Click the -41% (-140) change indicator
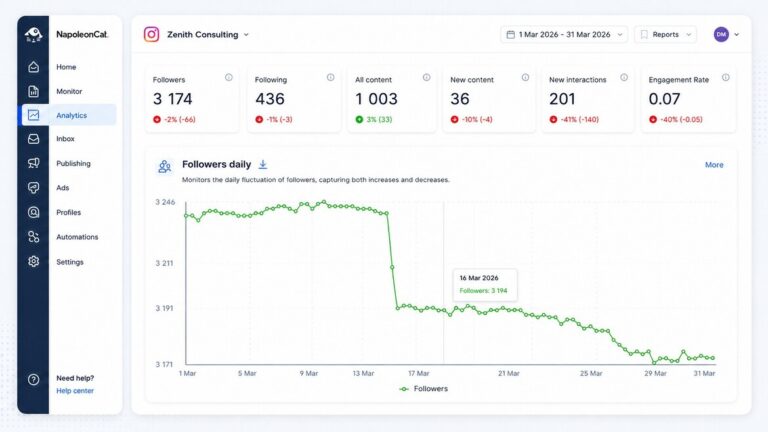Viewport: 768px width, 432px height. pos(574,120)
